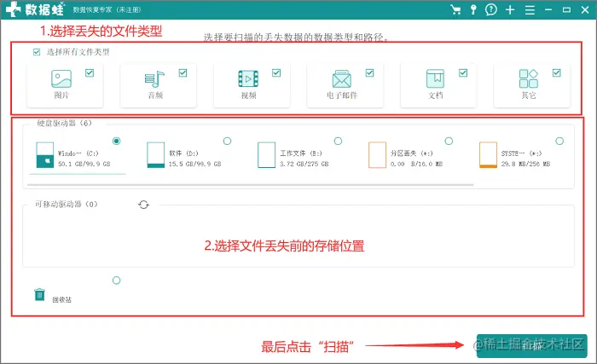Maximize the 数据蛙 window
Image resolution: width=597 pixels, height=364 pixels.
(566, 9)
